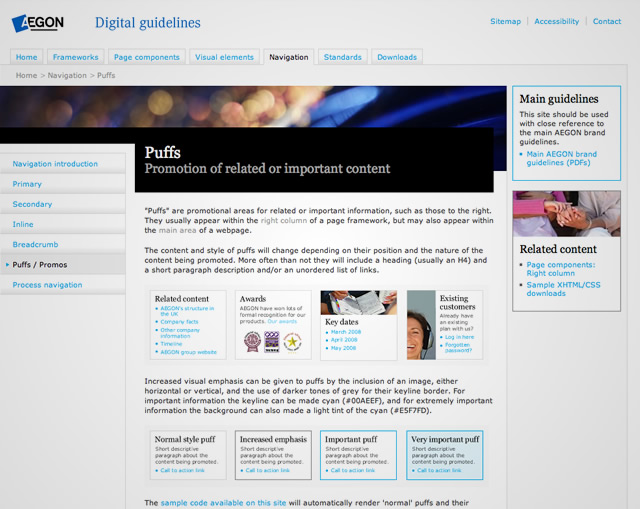Open Page components: Right column link
640x509 pixels.
[x=560, y=269]
